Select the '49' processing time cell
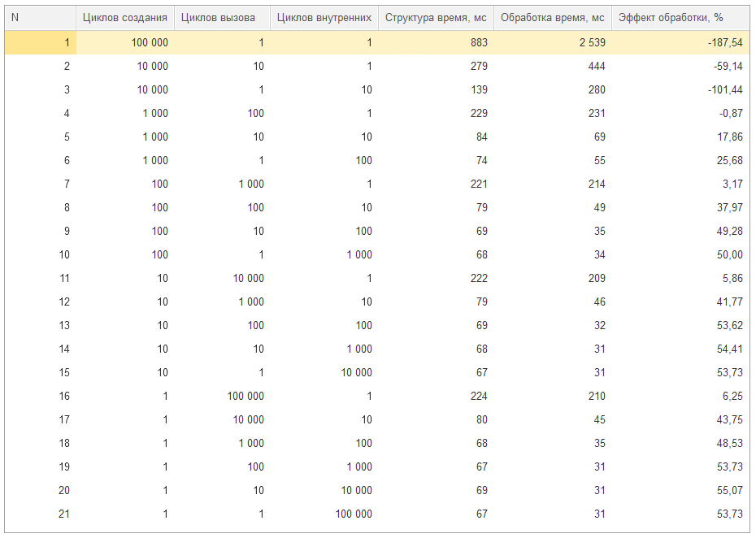Image resolution: width=756 pixels, height=538 pixels. [x=553, y=208]
